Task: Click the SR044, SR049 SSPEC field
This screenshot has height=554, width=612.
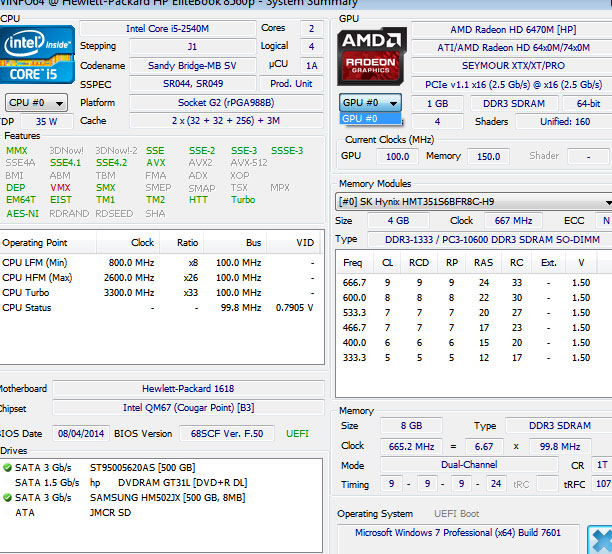Action: coord(193,84)
